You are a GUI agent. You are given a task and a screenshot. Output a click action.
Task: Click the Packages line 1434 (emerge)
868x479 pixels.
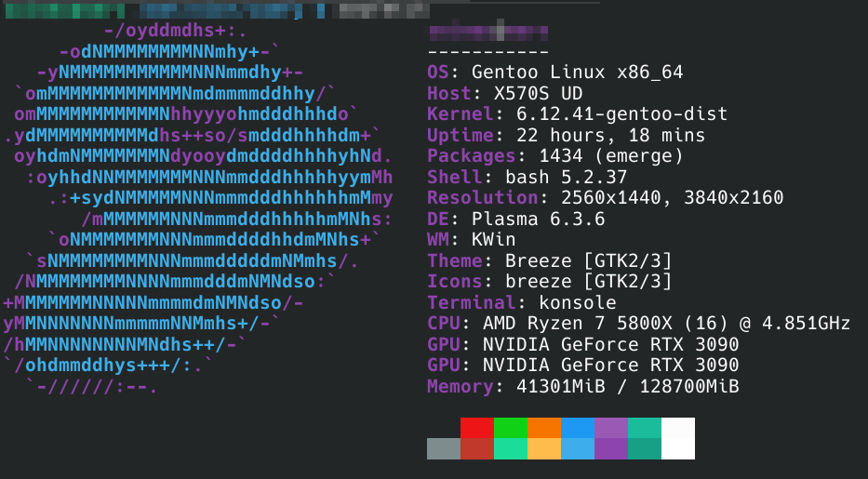tap(555, 156)
